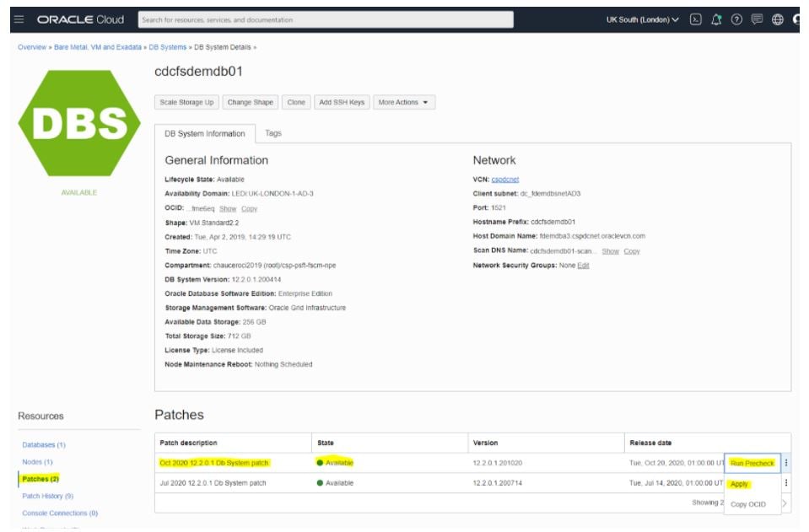
Task: Click the Oracle Cloud logo
Action: point(80,19)
